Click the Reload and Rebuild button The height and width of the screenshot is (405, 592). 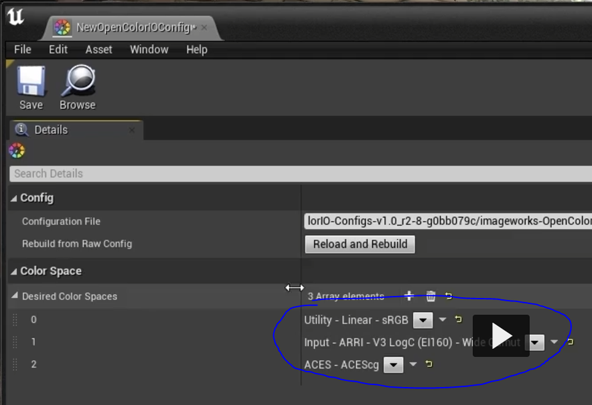pyautogui.click(x=360, y=244)
